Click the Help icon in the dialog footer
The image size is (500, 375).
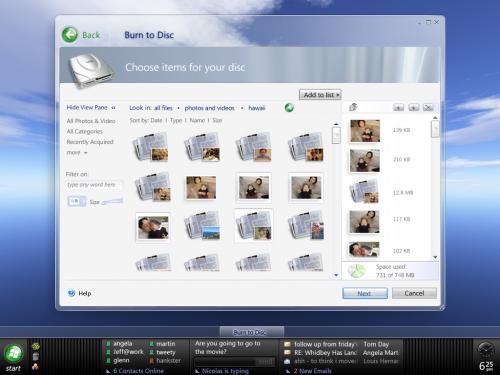point(71,293)
